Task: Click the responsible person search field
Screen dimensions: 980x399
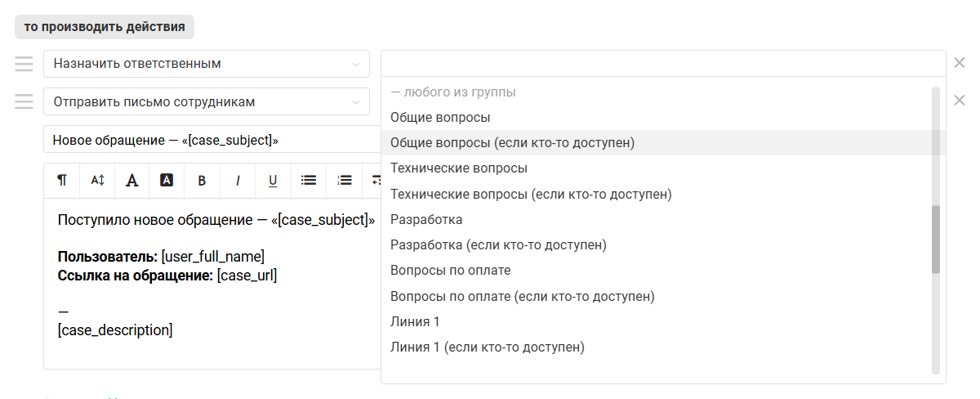Action: point(662,64)
